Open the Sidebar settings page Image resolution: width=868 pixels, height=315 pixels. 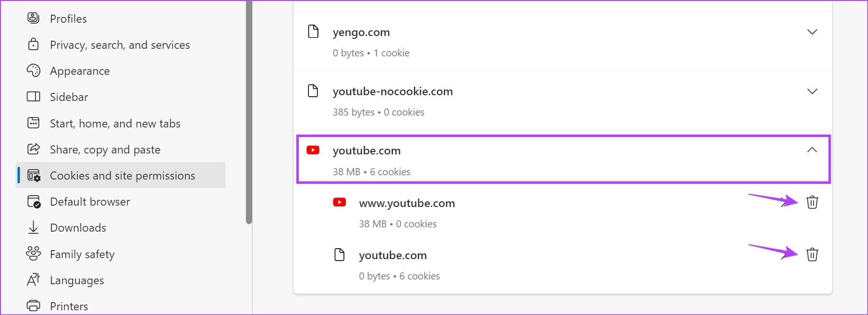(69, 97)
